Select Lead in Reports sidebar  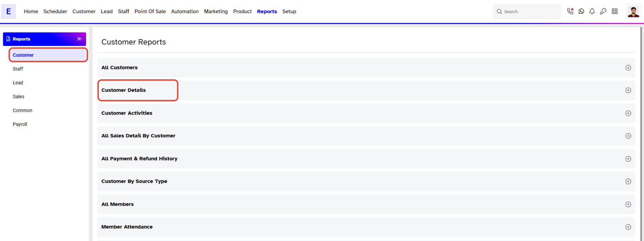[x=18, y=83]
